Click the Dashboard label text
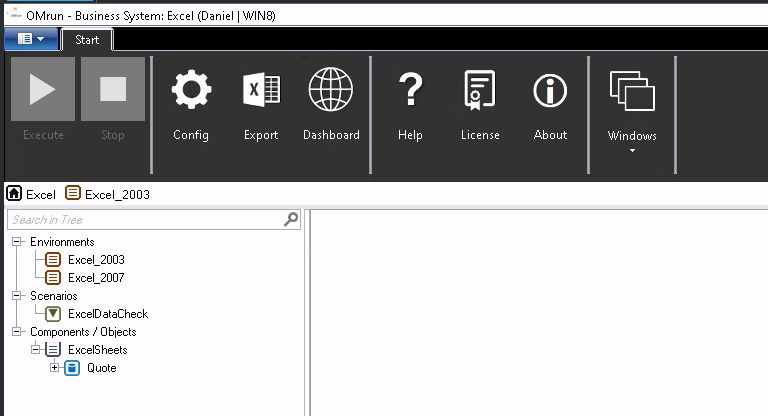Screen dimensions: 768x416 pos(331,135)
